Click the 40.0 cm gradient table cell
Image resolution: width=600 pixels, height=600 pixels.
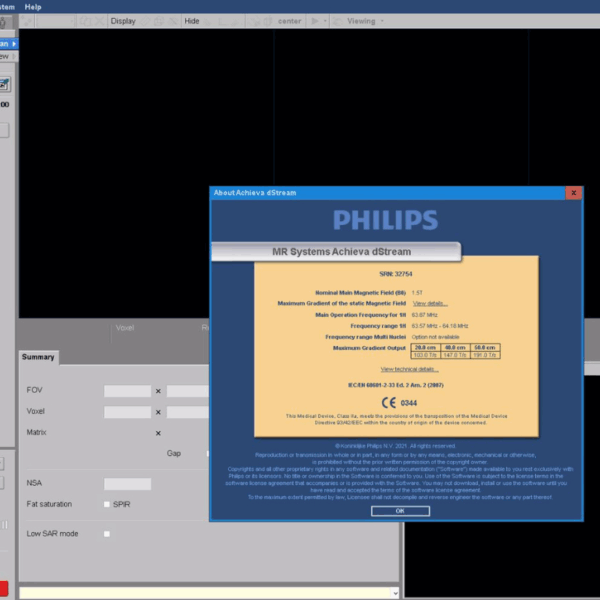455,347
